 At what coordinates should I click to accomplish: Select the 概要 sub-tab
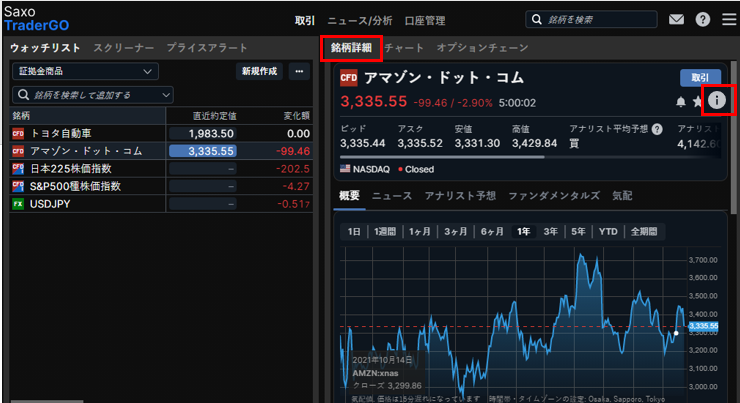[349, 196]
